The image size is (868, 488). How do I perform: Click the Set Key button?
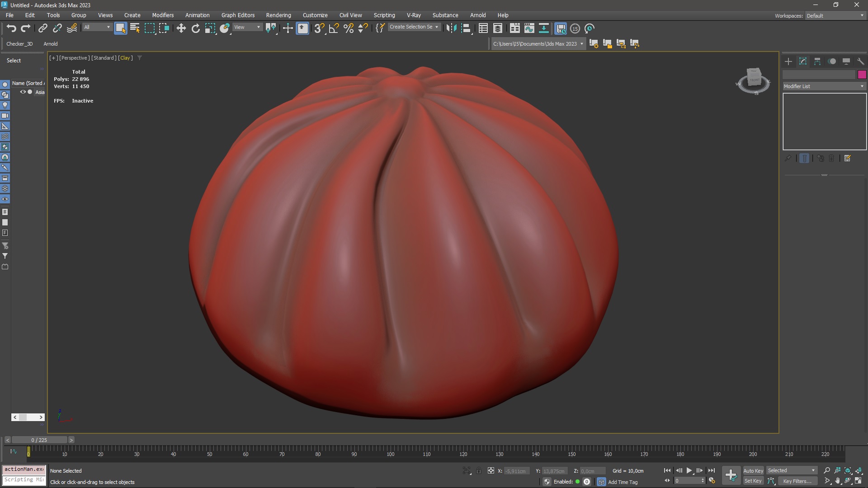point(753,481)
